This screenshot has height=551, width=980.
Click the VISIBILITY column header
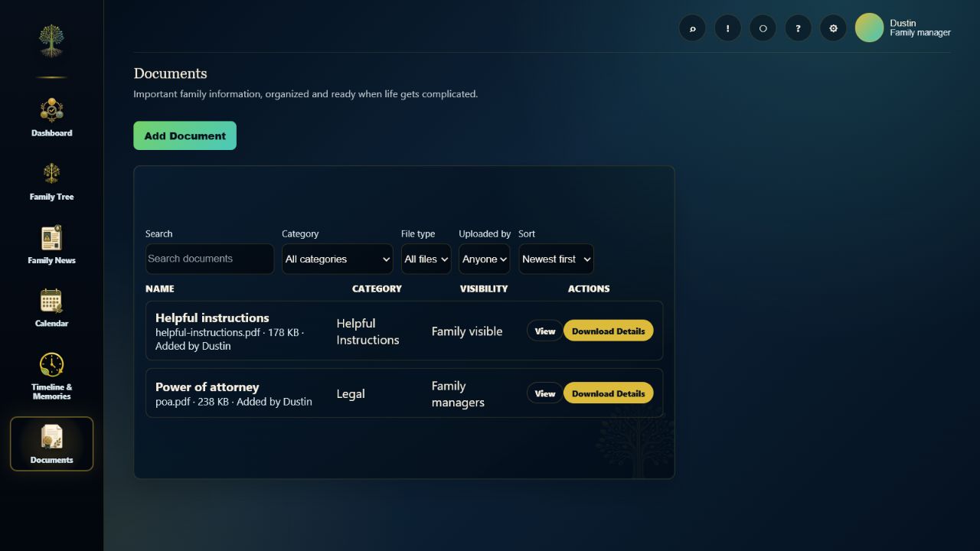click(483, 289)
